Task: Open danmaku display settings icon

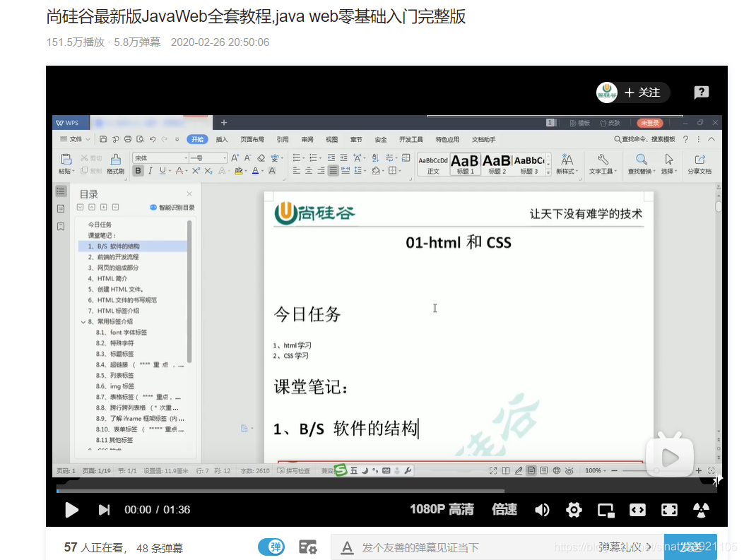Action: (308, 547)
